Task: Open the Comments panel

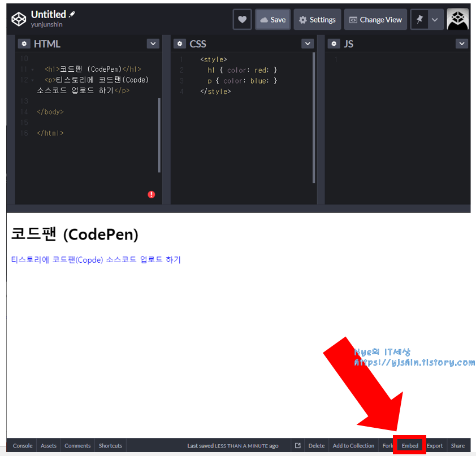Action: point(77,445)
